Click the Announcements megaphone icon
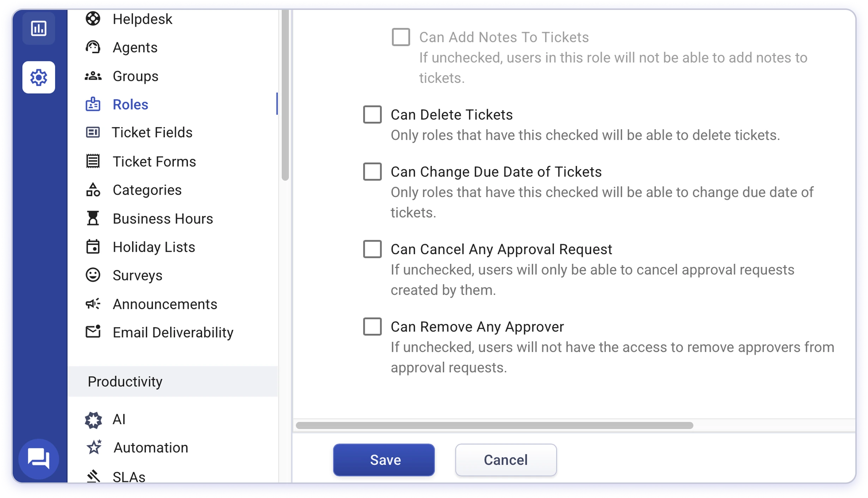The image size is (868, 498). coord(93,304)
